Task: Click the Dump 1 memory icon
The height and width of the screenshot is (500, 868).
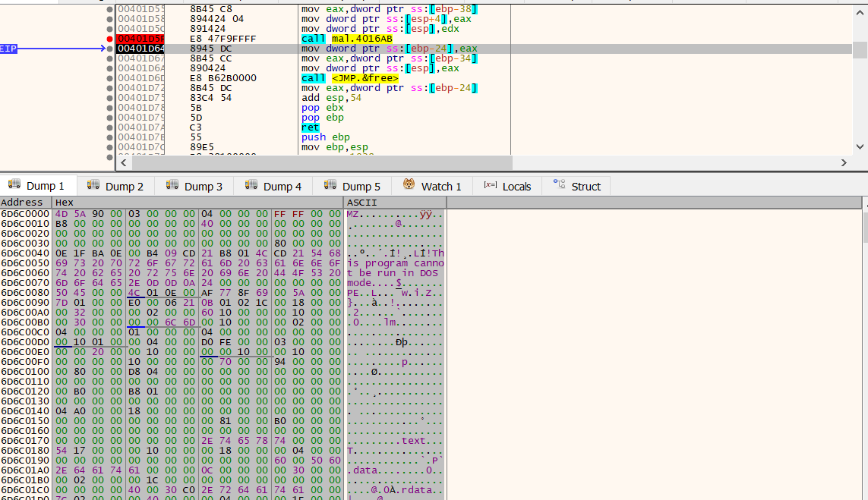Action: click(x=14, y=185)
